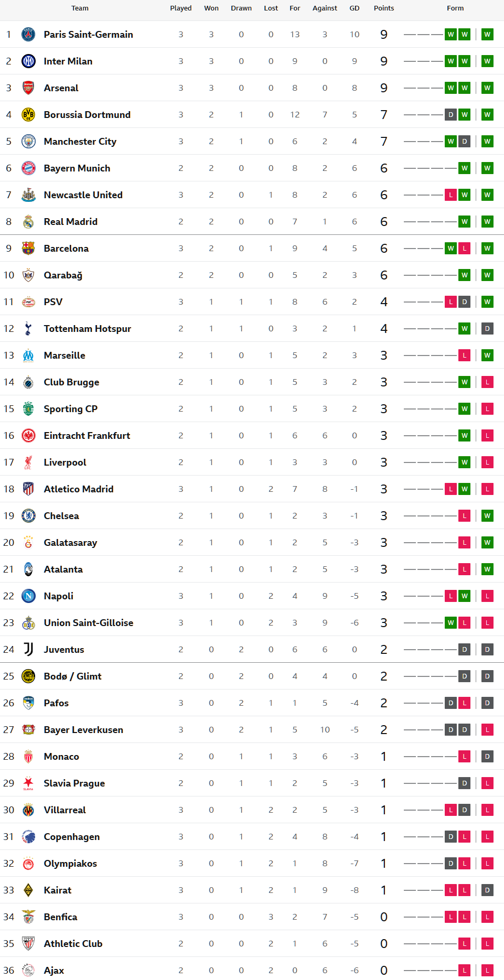This screenshot has height=980, width=504.
Task: Click the Points column header
Action: [x=384, y=8]
